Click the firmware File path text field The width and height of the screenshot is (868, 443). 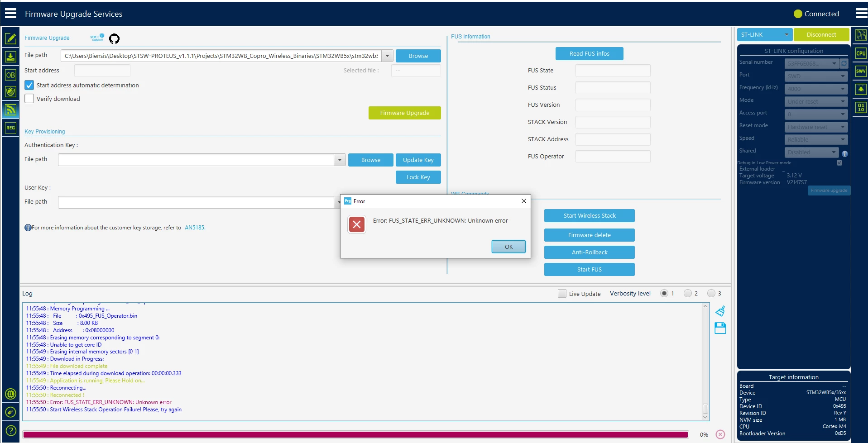click(x=221, y=56)
